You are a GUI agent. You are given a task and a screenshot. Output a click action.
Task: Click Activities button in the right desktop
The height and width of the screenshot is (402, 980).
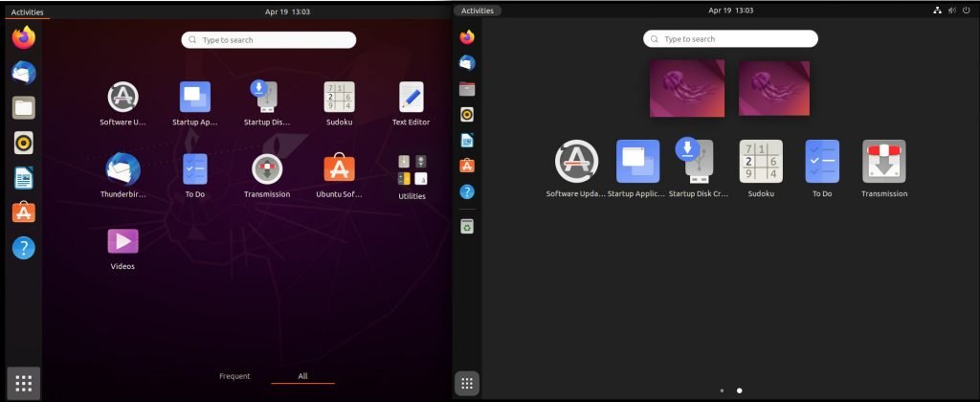(x=478, y=11)
